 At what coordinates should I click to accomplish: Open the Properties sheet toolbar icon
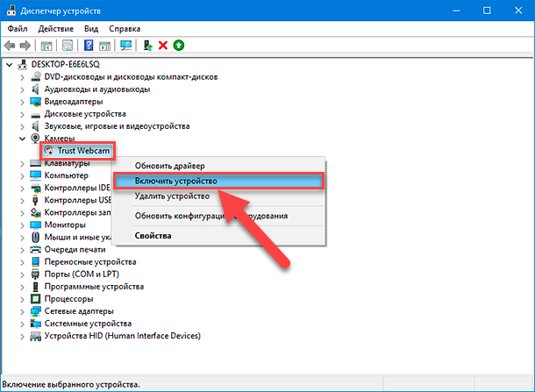click(x=68, y=46)
